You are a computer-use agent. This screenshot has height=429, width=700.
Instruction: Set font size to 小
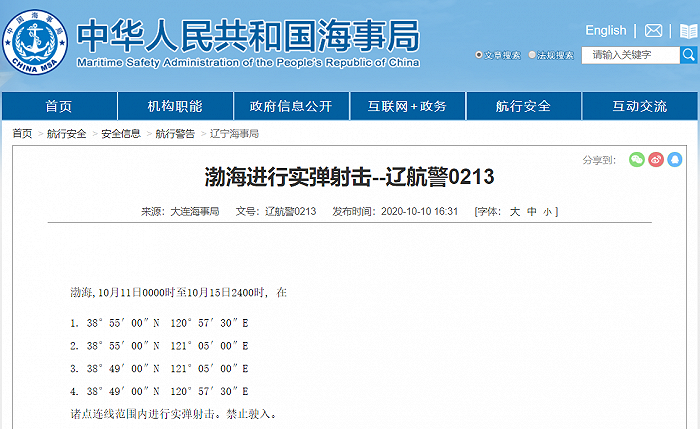click(x=547, y=212)
